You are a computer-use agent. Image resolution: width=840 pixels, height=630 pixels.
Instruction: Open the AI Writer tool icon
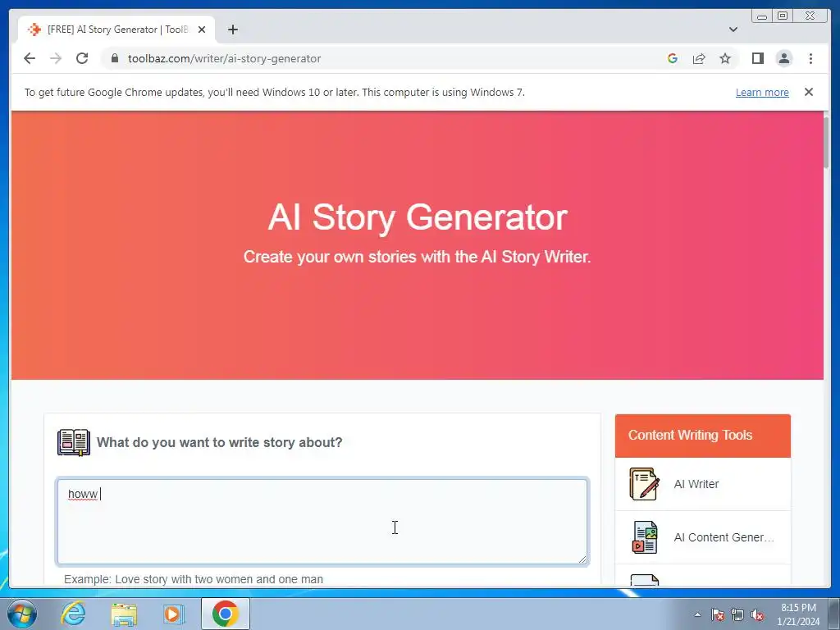coord(644,484)
